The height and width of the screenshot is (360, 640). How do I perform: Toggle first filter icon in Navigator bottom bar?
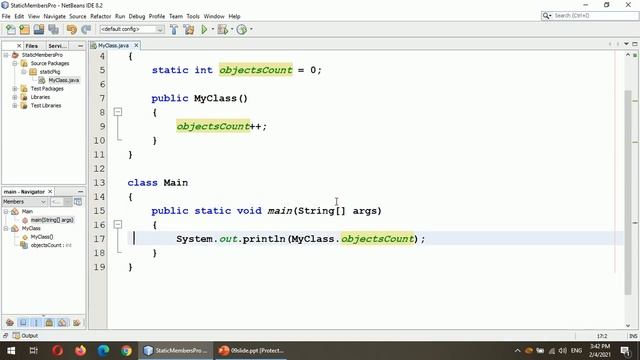[10, 323]
